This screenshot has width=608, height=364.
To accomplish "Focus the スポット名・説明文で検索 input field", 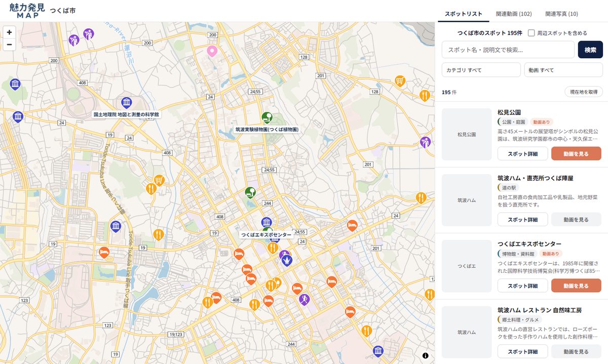I will 508,50.
